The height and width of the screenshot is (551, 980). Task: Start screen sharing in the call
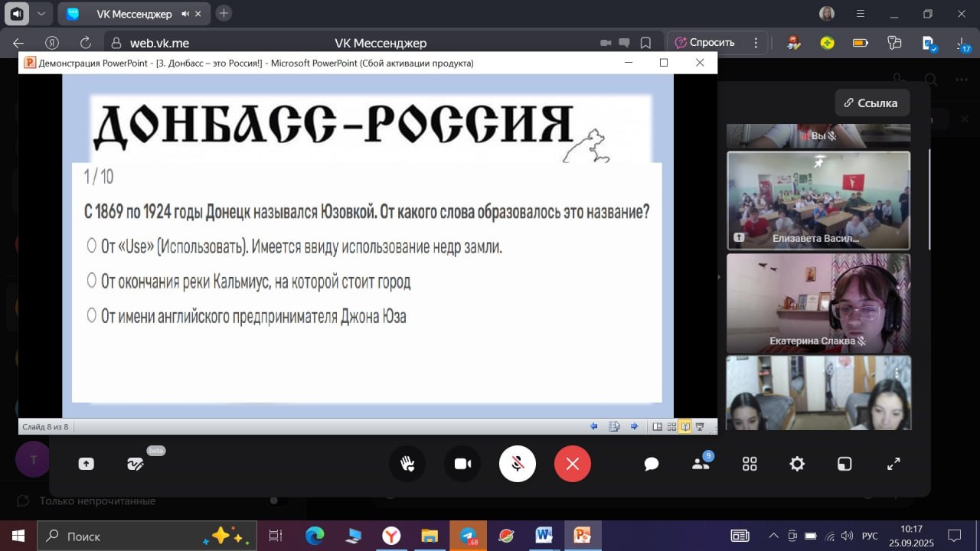point(86,464)
